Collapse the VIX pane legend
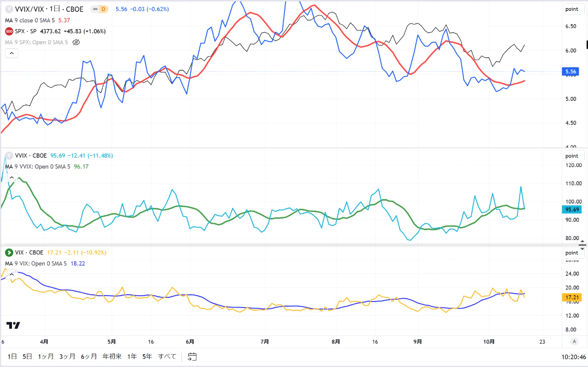The image size is (588, 367). pos(12,274)
